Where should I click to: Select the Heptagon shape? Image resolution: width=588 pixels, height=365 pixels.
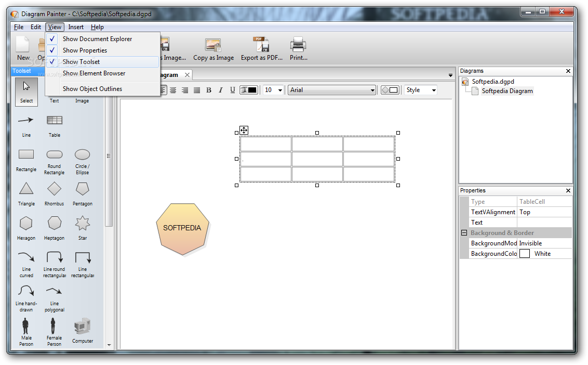[x=55, y=228]
